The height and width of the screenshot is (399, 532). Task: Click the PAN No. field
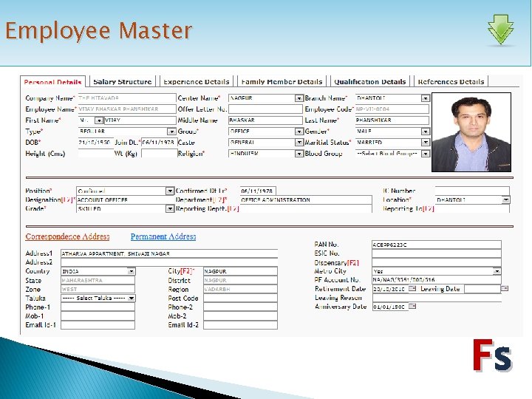437,245
